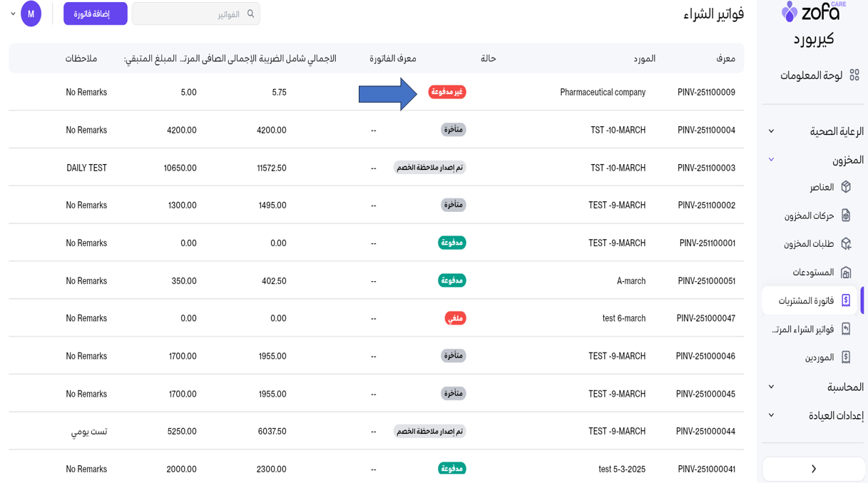Click the غير مدفوعة red status badge
This screenshot has height=483, width=868.
tap(447, 92)
